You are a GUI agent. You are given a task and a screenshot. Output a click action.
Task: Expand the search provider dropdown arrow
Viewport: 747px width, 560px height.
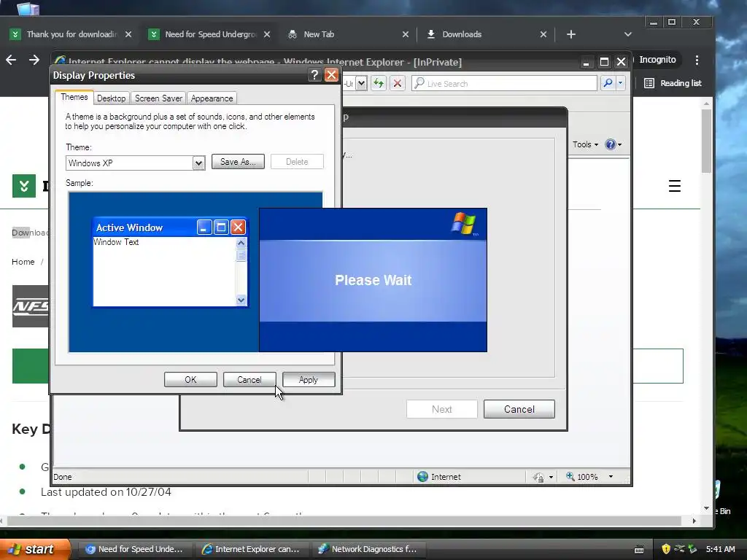tap(620, 83)
